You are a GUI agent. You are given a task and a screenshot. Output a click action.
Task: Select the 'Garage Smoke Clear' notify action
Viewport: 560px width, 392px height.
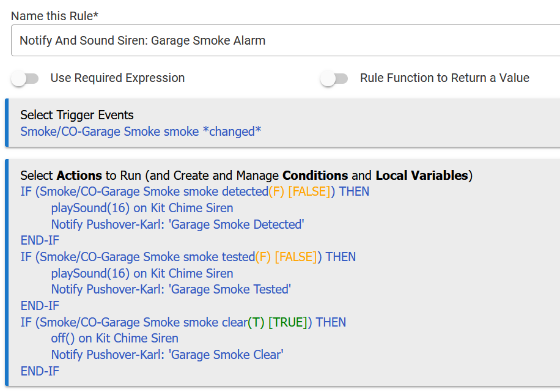tap(167, 355)
